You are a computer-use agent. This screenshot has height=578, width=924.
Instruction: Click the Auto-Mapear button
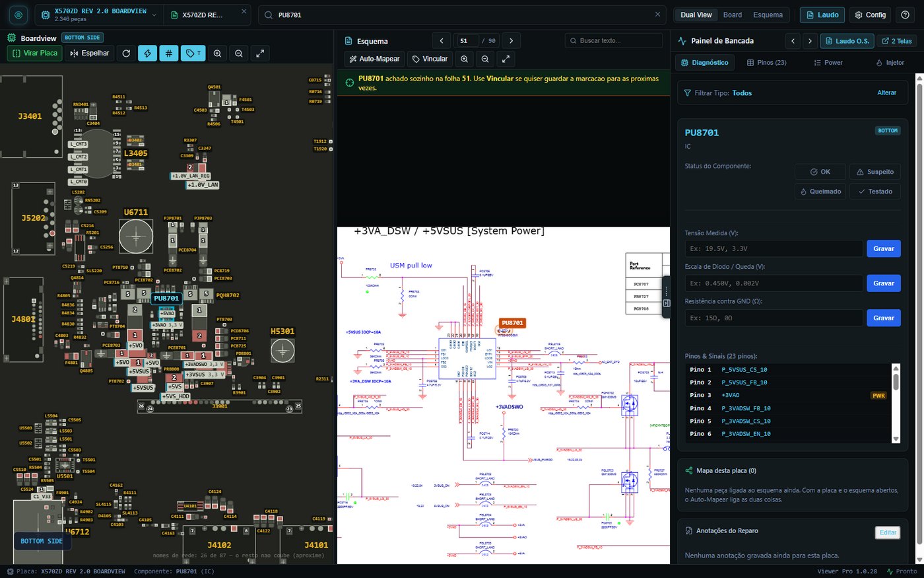click(374, 59)
